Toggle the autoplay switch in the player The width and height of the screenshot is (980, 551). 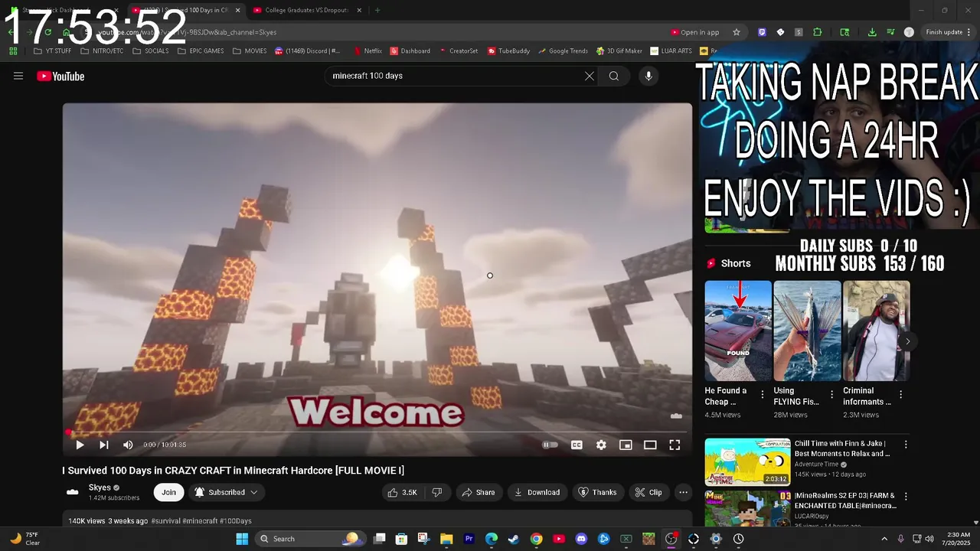(550, 445)
